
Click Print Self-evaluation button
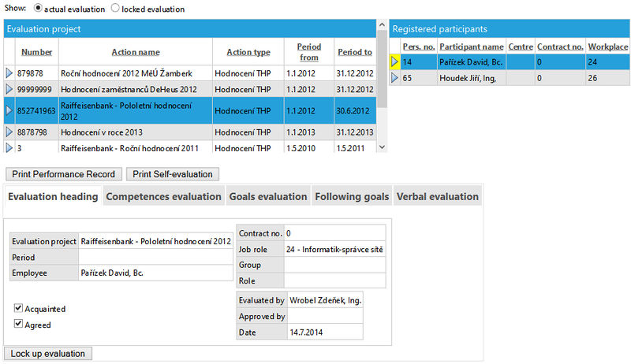tap(173, 174)
